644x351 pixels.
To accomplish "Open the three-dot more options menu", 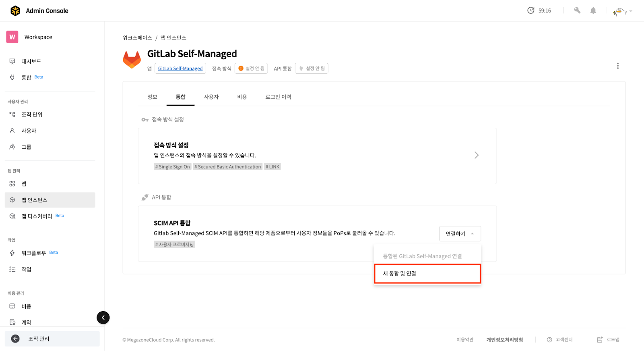I will coord(618,66).
